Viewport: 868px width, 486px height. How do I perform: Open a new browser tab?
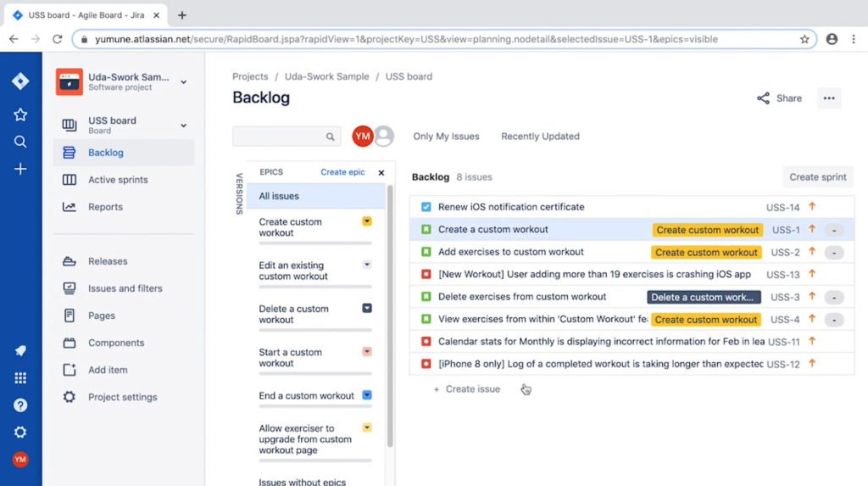(182, 15)
